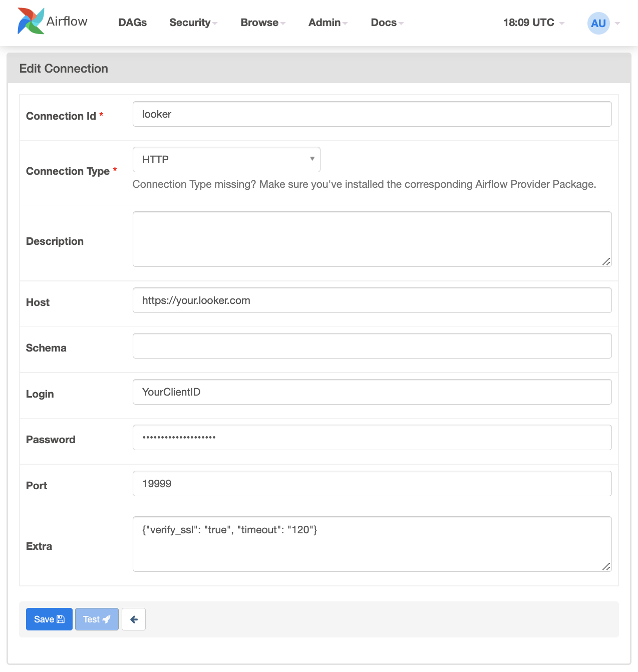Open the Browse menu
Screen dimensions: 638x672
263,23
